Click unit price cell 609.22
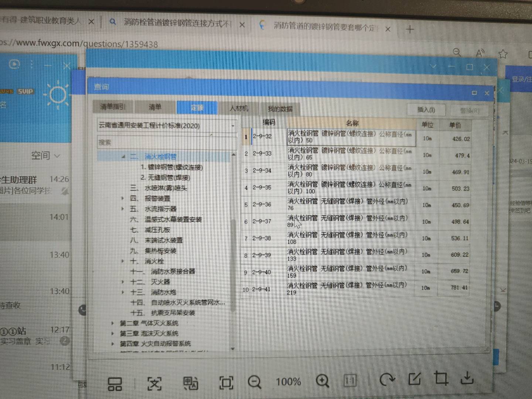The image size is (532, 399). tap(454, 255)
